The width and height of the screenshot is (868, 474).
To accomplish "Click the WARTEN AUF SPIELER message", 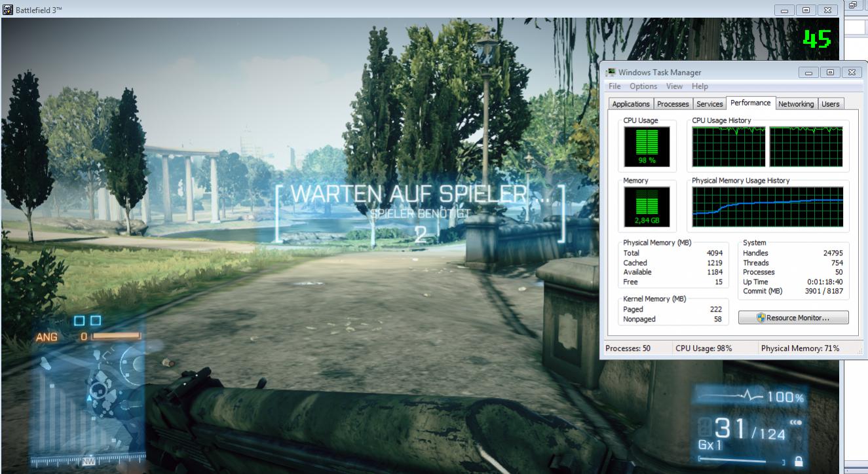I will (419, 194).
